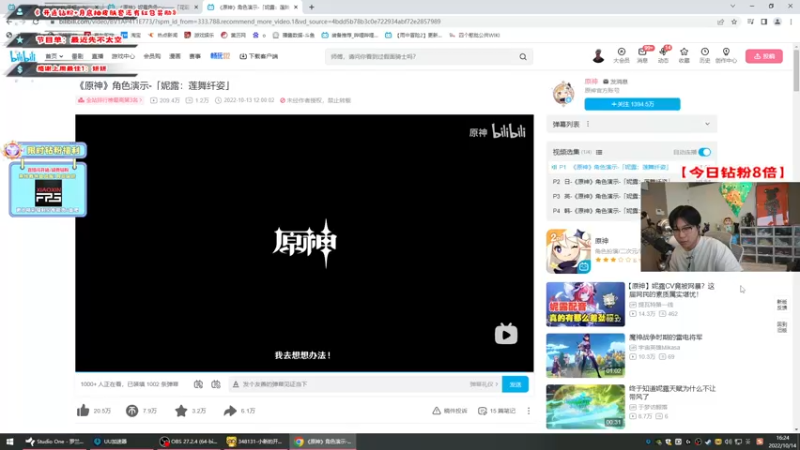Viewport: 800px width, 450px height.
Task: Click the 发消息 message link
Action: 615,82
